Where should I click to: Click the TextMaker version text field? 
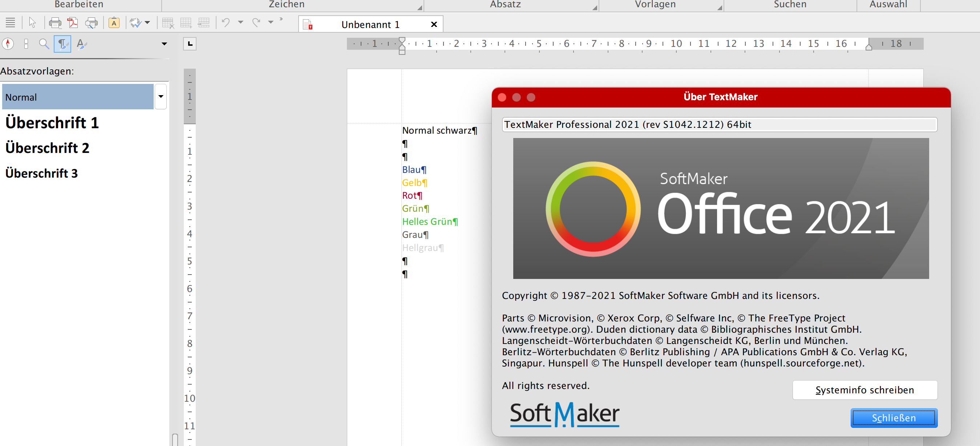point(720,125)
